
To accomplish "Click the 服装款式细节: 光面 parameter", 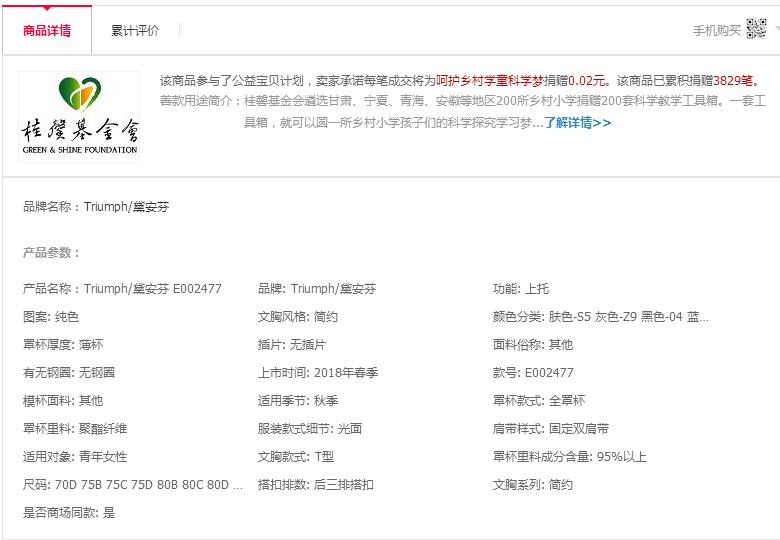I will coord(309,428).
